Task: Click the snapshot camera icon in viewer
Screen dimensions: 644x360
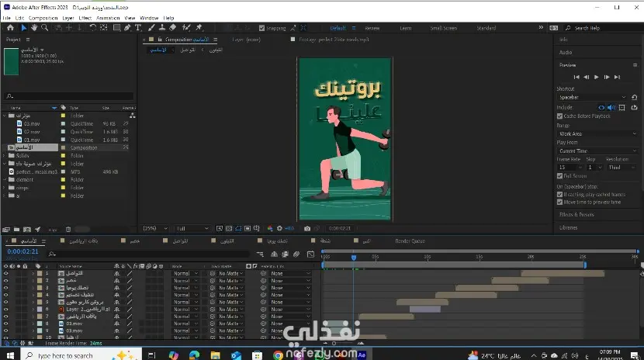Action: point(307,228)
